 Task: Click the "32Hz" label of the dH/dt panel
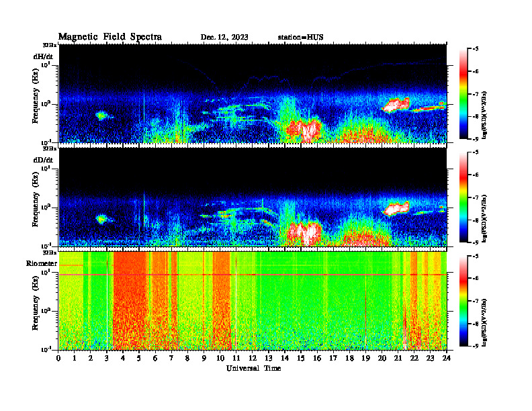pyautogui.click(x=50, y=45)
